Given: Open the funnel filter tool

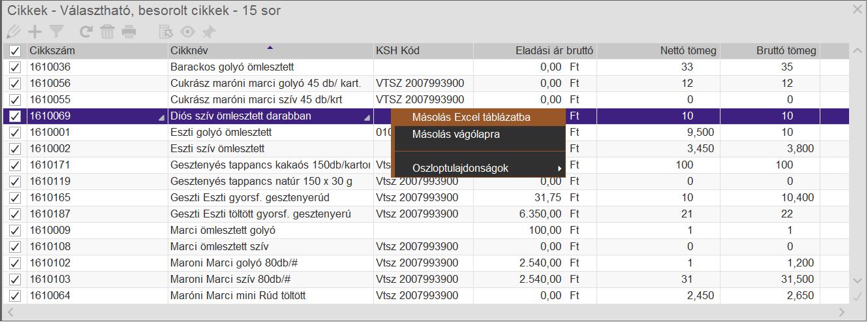Looking at the screenshot, I should click(x=56, y=31).
